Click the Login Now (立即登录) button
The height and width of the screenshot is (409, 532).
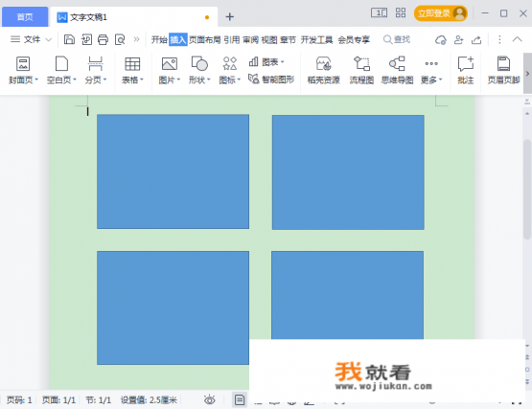440,13
